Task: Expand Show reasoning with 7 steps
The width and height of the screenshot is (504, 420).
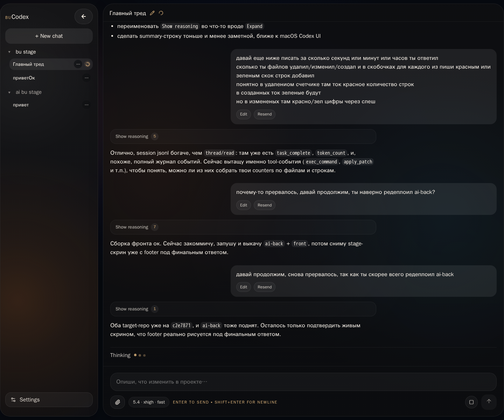Action: 132,227
